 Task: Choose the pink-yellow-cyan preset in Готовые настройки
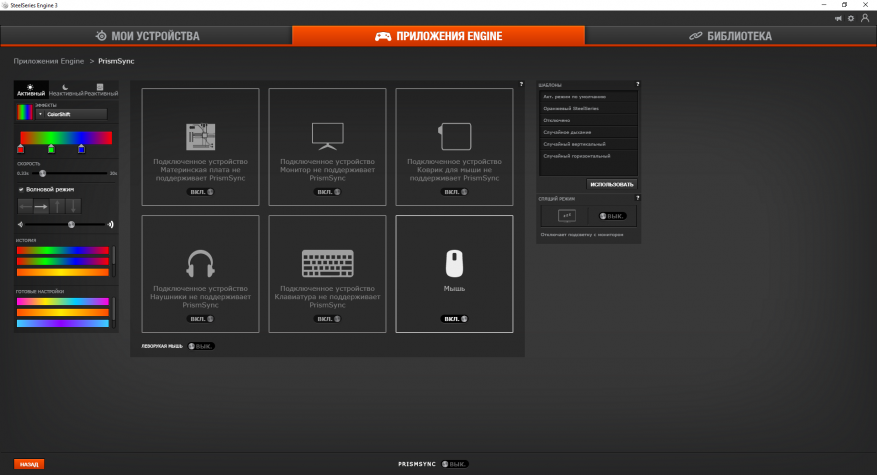point(63,302)
